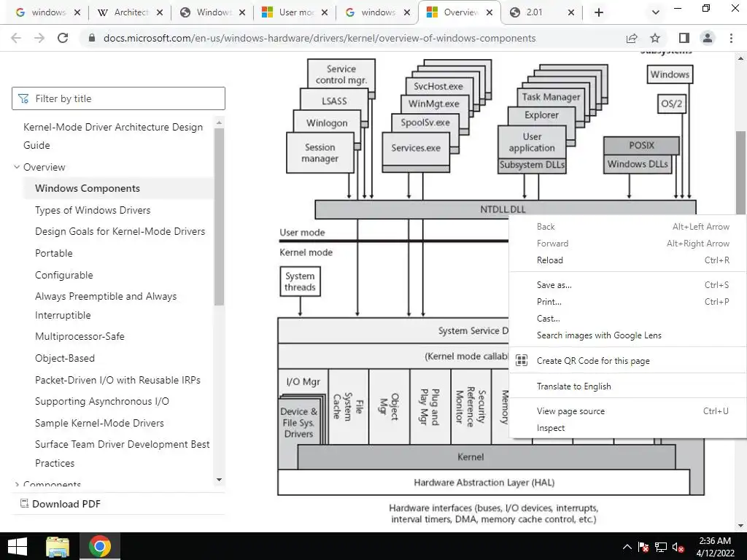
Task: Open the Chrome profile avatar icon
Action: [708, 38]
